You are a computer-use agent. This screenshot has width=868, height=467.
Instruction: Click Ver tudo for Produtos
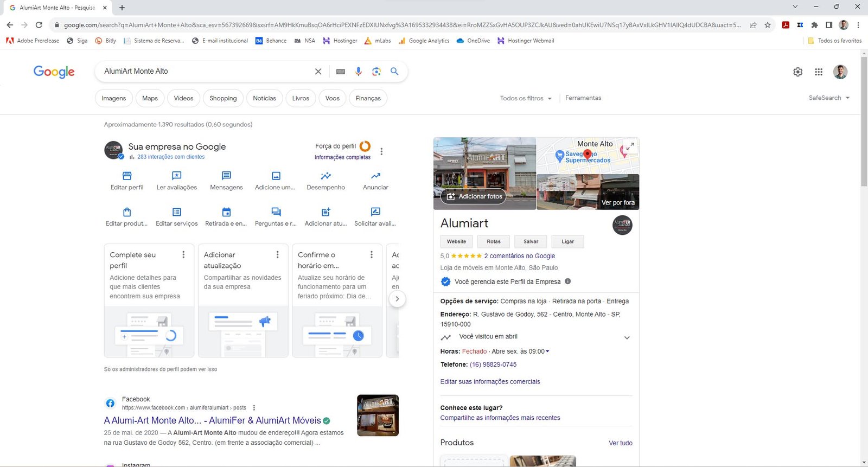point(620,443)
